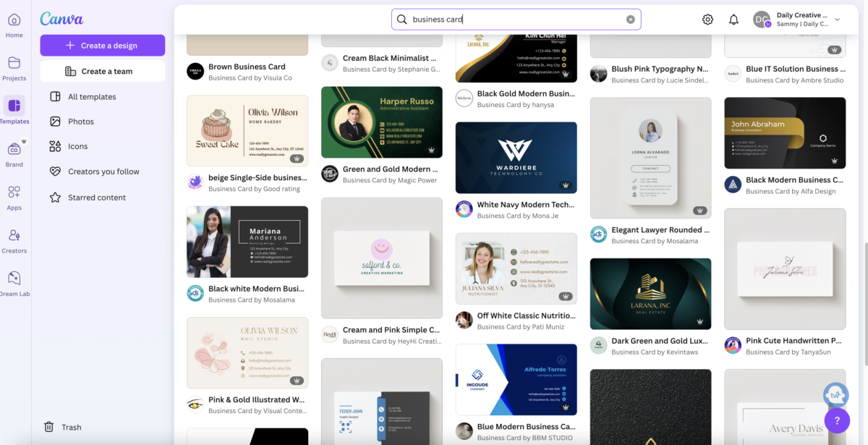Image resolution: width=868 pixels, height=445 pixels.
Task: Open Apps in the sidebar
Action: pos(14,197)
